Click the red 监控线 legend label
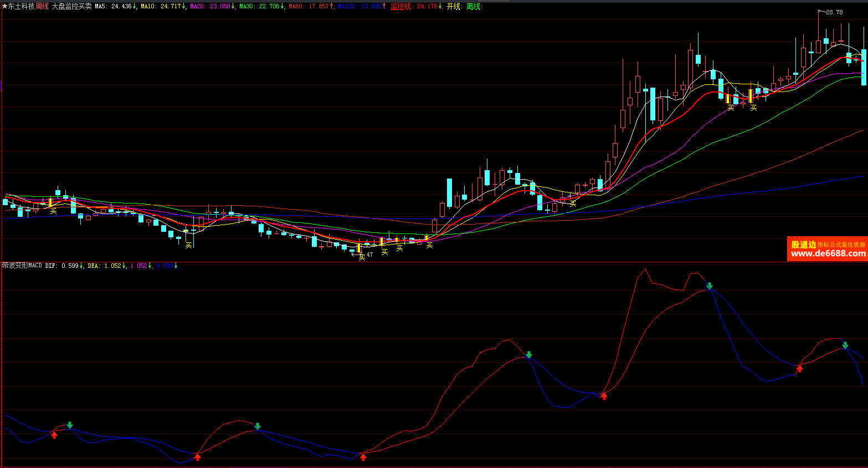 tap(414, 7)
